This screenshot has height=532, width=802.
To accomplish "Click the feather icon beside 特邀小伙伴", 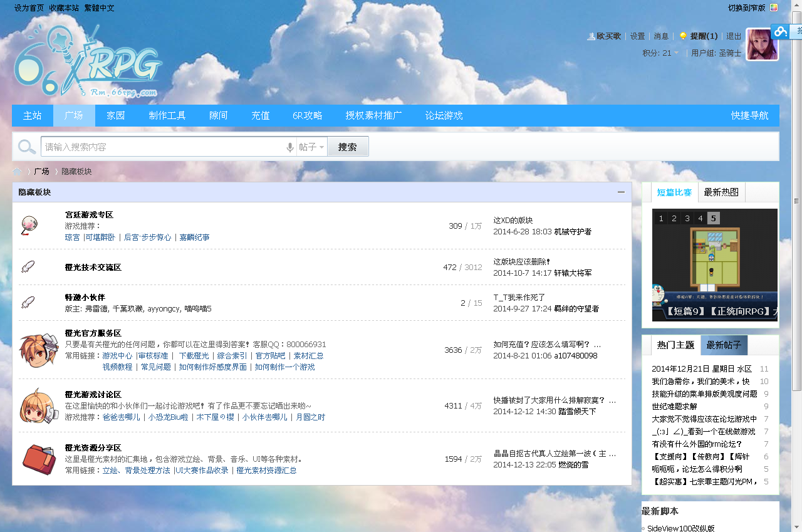I will click(28, 303).
